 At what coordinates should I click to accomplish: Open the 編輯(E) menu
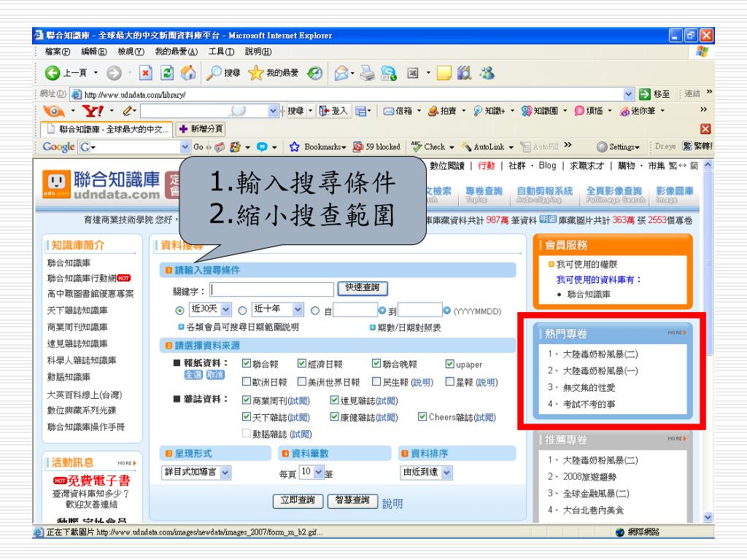tap(94, 52)
